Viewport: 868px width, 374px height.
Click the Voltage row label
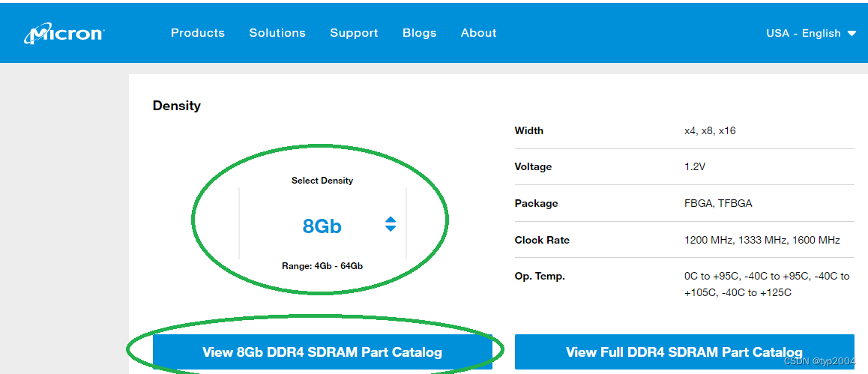click(533, 166)
